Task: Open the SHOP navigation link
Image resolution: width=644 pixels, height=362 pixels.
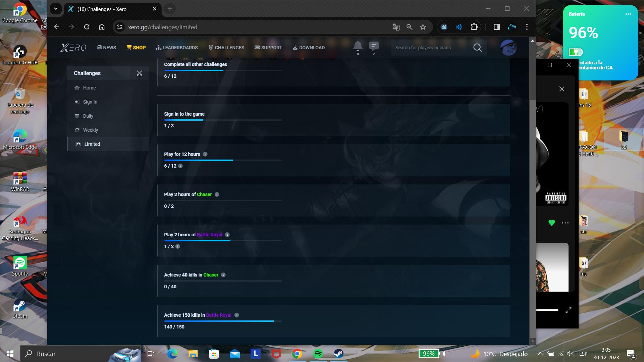Action: (x=136, y=48)
